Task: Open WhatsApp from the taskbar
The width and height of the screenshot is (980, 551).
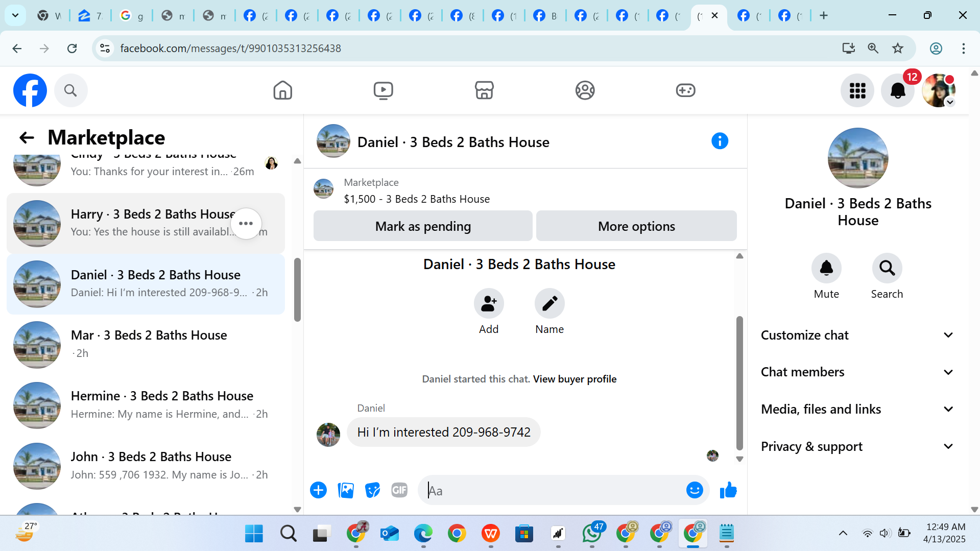Action: coord(592,534)
